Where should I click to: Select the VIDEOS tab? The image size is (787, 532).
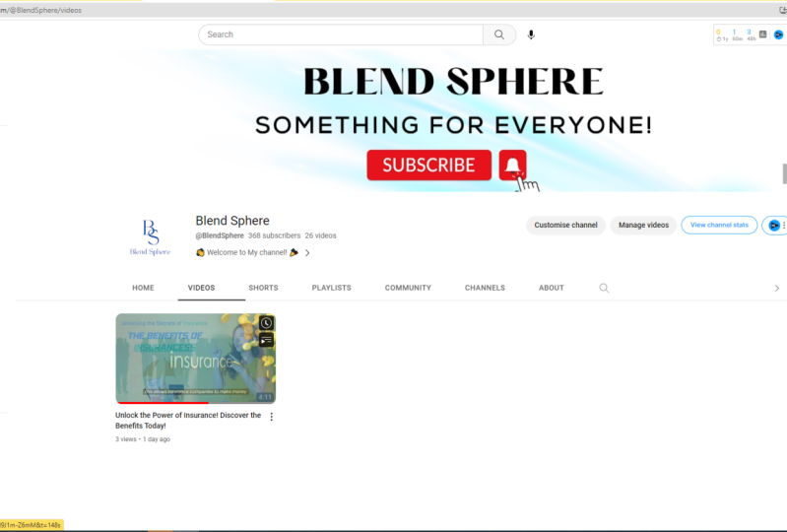201,288
